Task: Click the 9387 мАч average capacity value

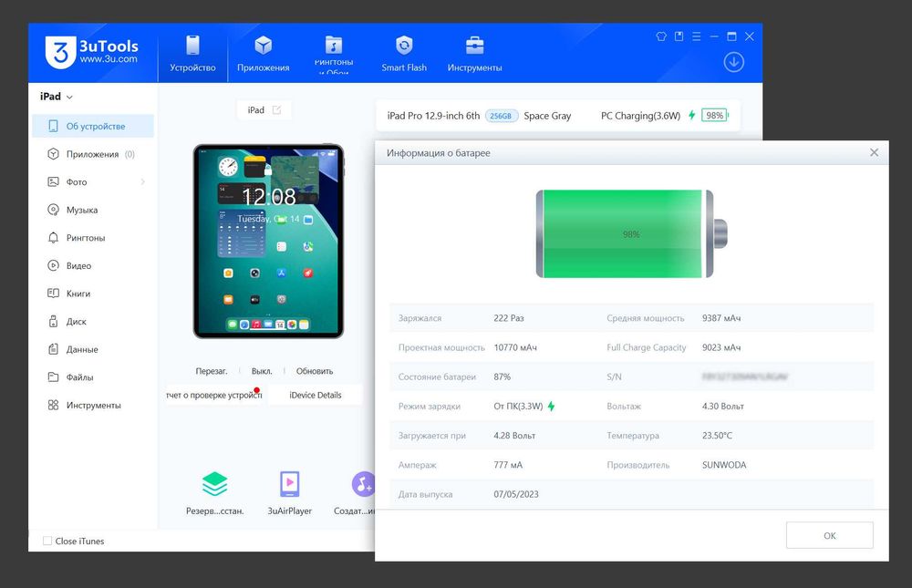Action: (x=721, y=318)
